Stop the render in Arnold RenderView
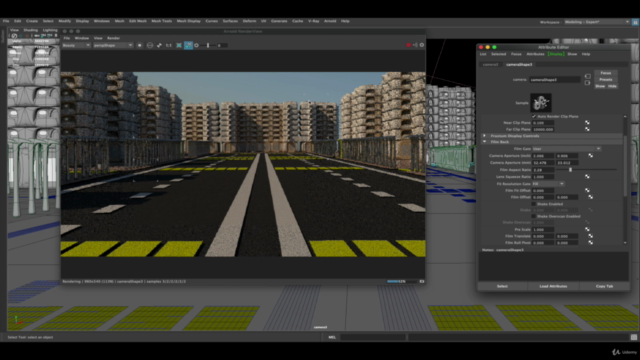This screenshot has width=640, height=360. (408, 45)
